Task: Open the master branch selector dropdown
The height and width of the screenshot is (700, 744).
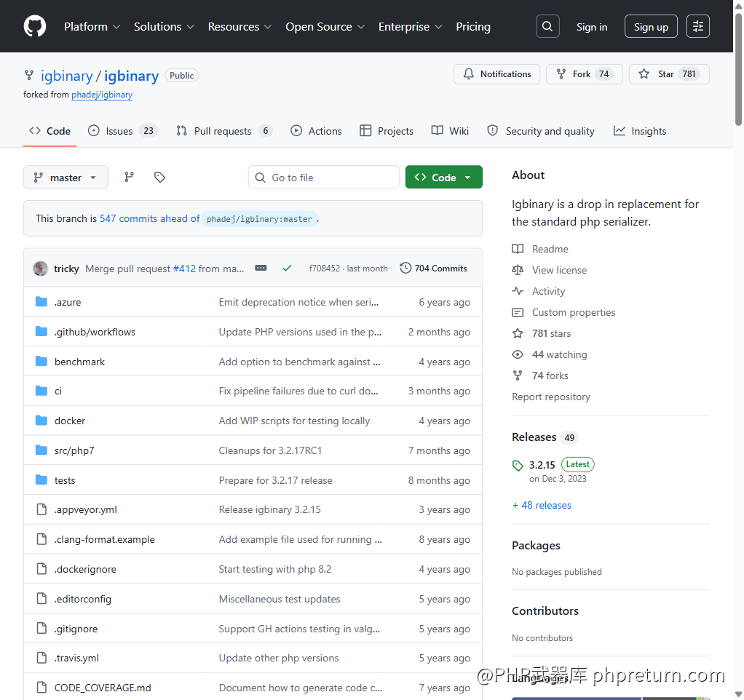Action: click(66, 178)
